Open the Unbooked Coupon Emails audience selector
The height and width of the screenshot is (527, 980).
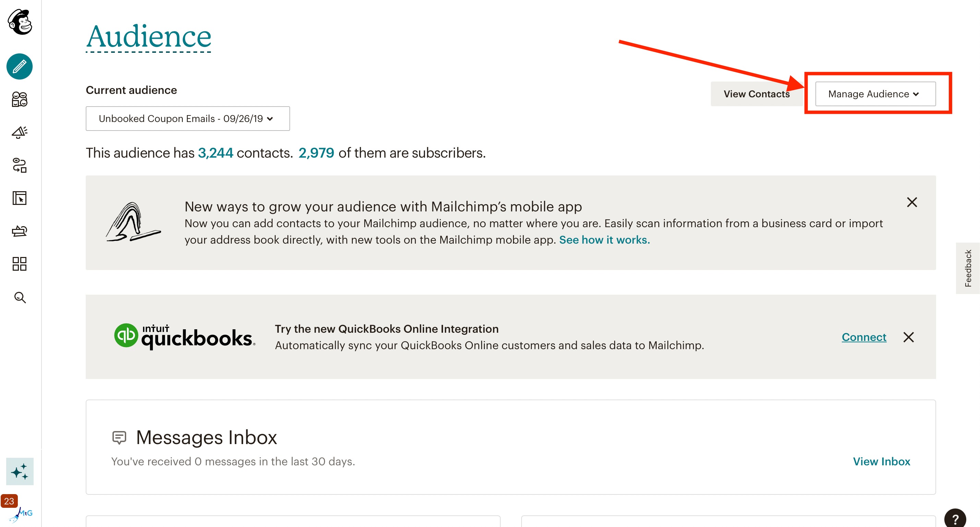[x=188, y=119]
